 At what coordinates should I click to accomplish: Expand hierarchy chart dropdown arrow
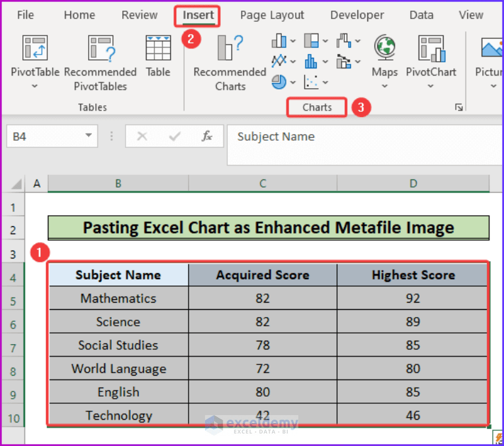tap(325, 41)
